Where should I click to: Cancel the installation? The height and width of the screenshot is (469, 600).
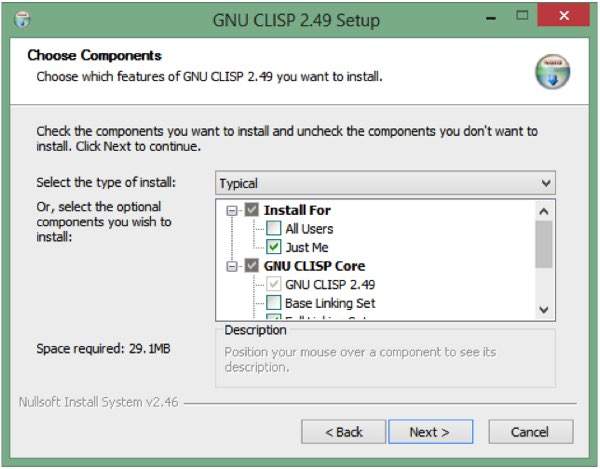(x=530, y=432)
